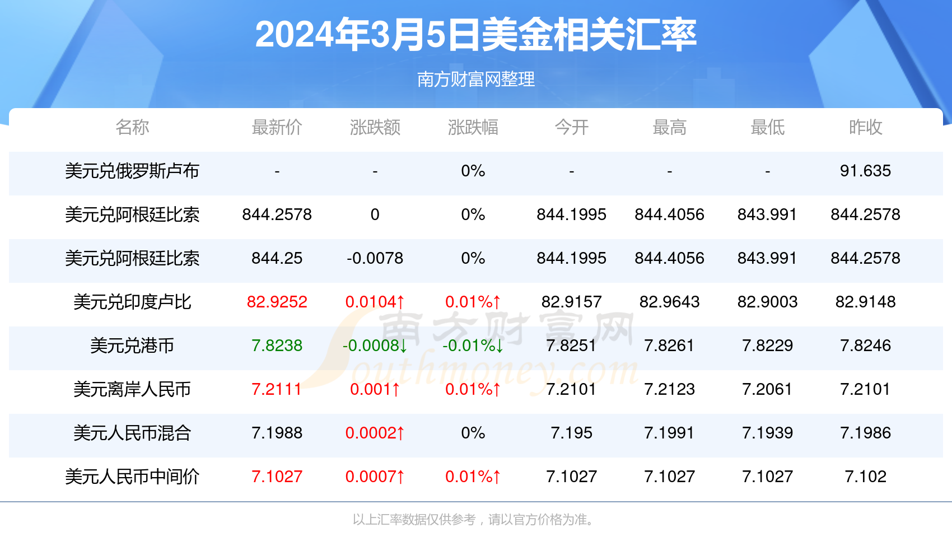Click the 最高 value 7.1991
Image resolution: width=952 pixels, height=560 pixels.
coord(669,433)
